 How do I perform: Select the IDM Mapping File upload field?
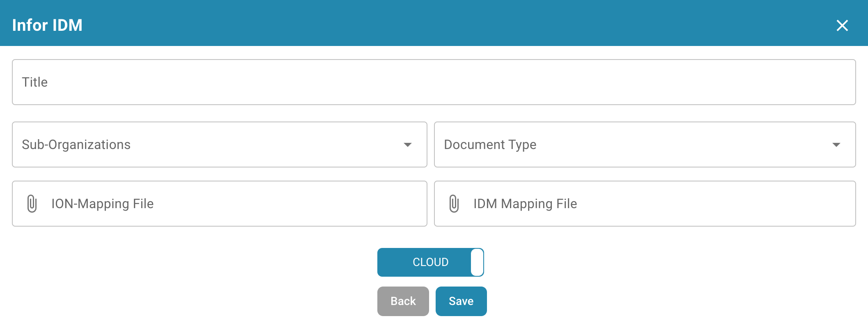coord(645,204)
